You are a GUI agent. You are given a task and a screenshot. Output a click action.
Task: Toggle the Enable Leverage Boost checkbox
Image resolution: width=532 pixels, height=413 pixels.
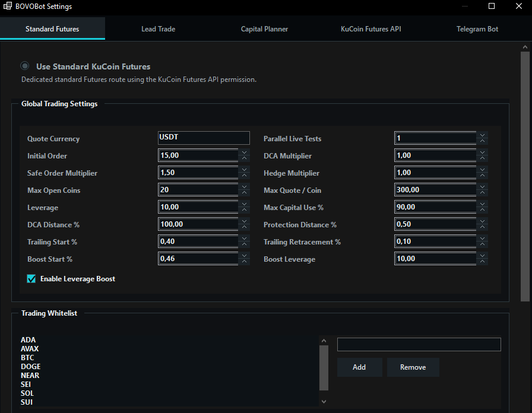click(31, 279)
